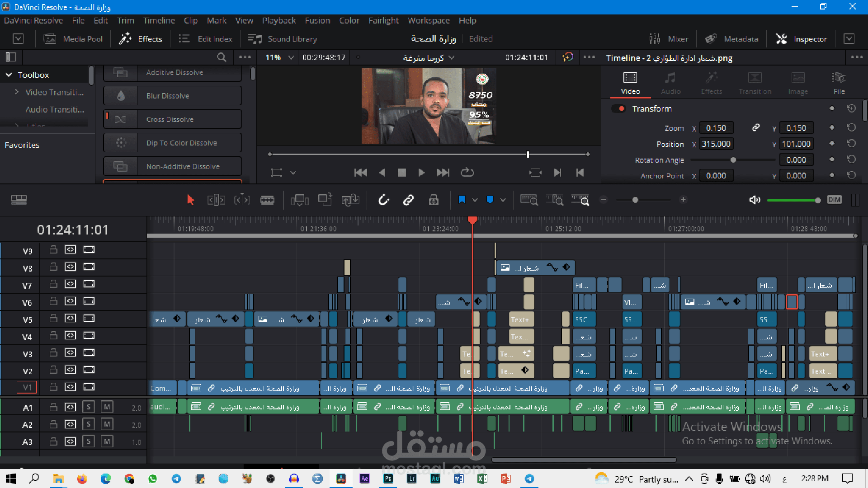
Task: Adjust the timeline zoom slider
Action: click(635, 200)
